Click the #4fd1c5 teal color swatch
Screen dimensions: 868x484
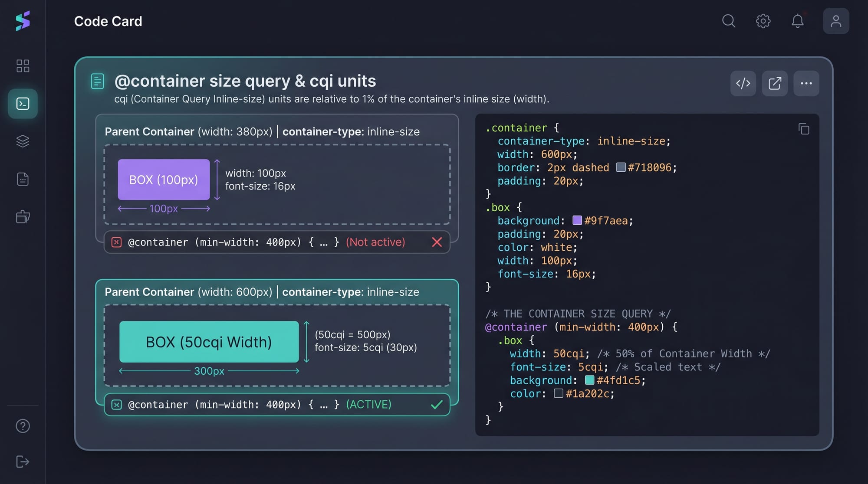click(589, 380)
